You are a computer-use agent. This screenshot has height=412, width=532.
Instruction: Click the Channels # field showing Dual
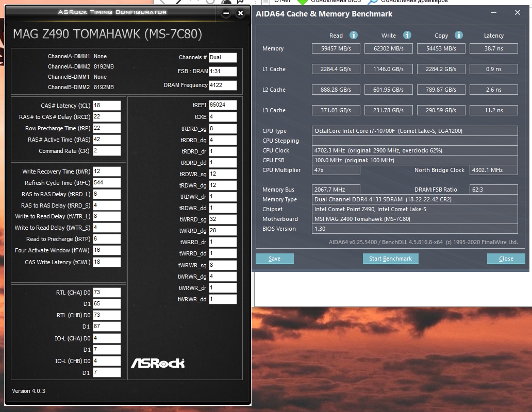click(223, 58)
